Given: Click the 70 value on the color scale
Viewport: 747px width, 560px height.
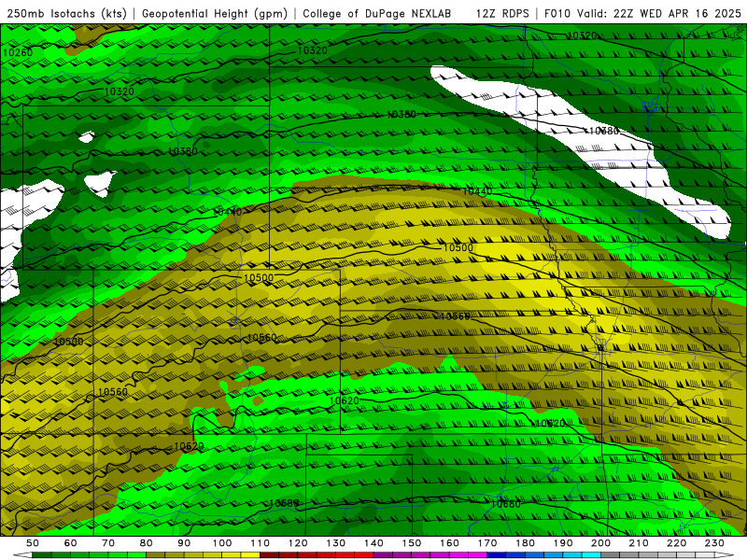Looking at the screenshot, I should click(x=108, y=543).
